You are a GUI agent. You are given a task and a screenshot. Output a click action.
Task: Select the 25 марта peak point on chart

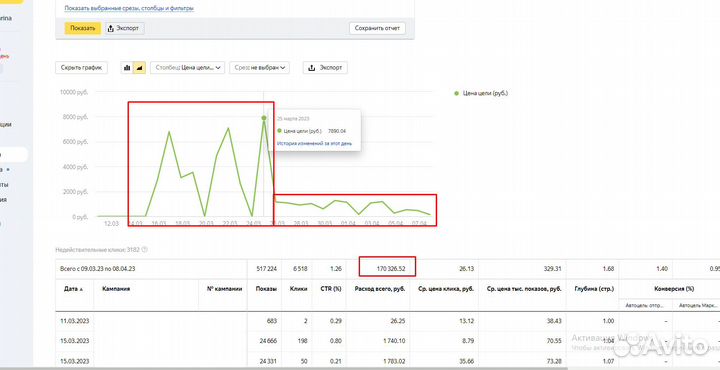click(264, 118)
